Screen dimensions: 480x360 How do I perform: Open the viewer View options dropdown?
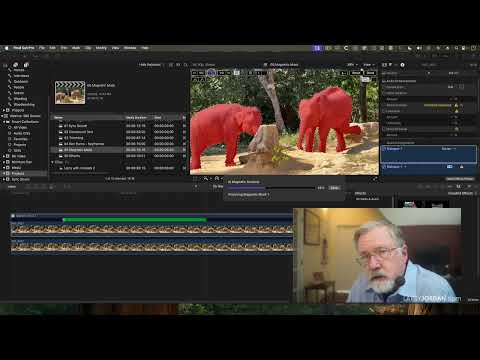(368, 65)
